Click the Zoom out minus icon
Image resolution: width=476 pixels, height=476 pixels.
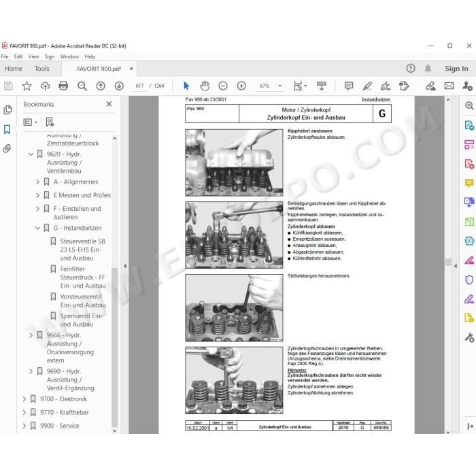point(223,86)
